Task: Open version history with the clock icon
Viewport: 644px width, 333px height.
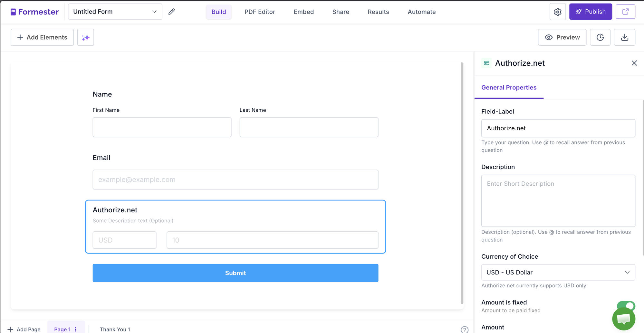Action: coord(600,37)
